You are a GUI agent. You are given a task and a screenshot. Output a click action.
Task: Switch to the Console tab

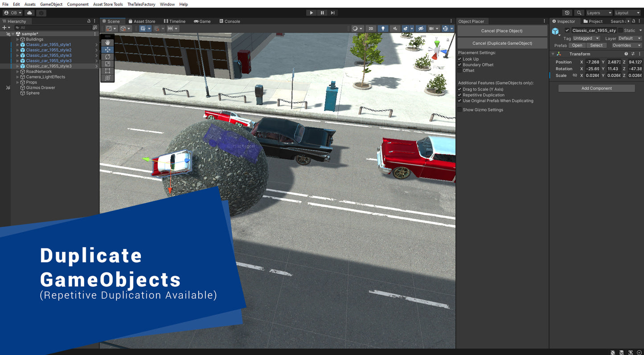point(230,21)
